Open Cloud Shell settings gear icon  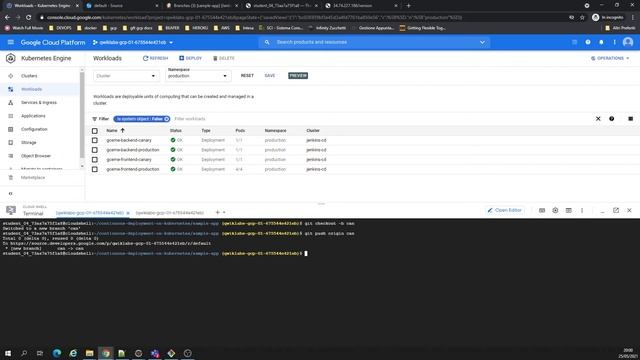[555, 210]
